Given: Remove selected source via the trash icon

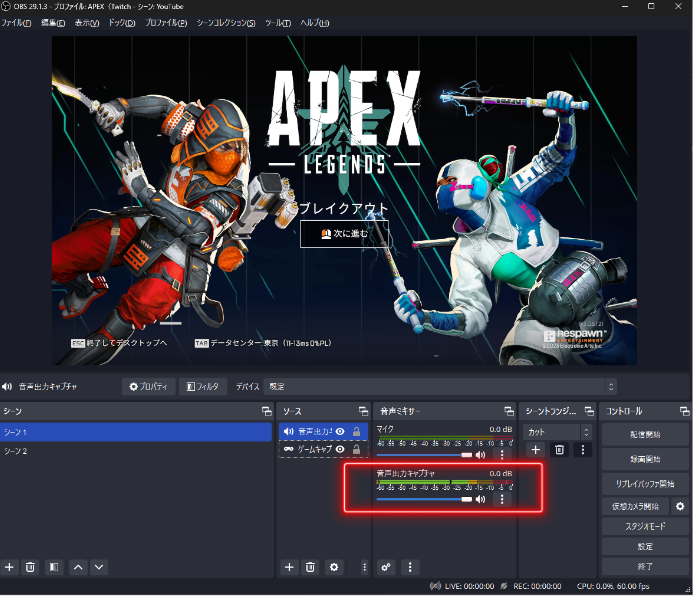Looking at the screenshot, I should point(310,567).
